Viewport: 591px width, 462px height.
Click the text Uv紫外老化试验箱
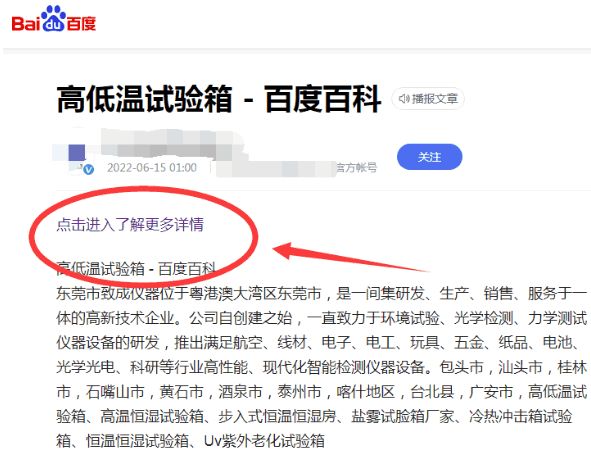[264, 441]
